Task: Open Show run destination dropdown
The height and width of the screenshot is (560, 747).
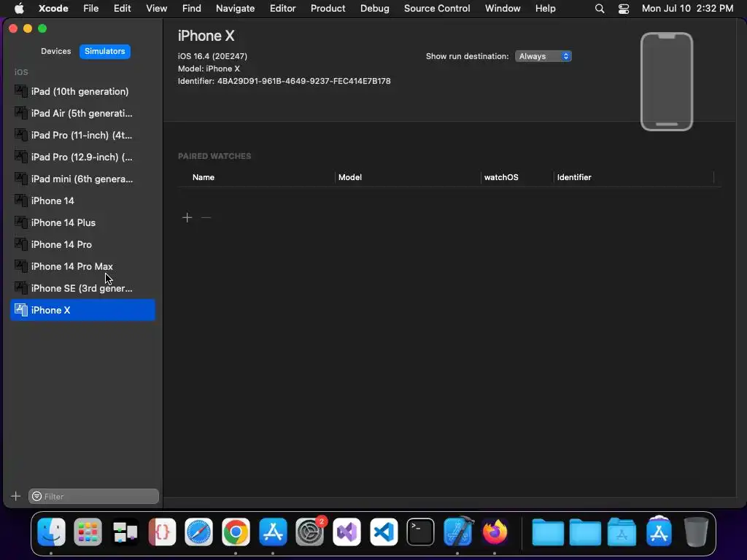Action: 543,56
